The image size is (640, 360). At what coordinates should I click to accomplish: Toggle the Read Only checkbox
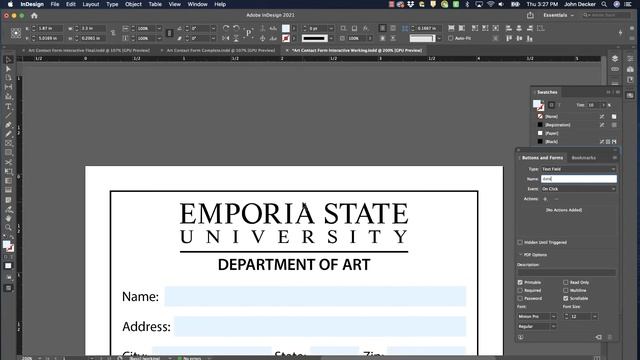566,282
